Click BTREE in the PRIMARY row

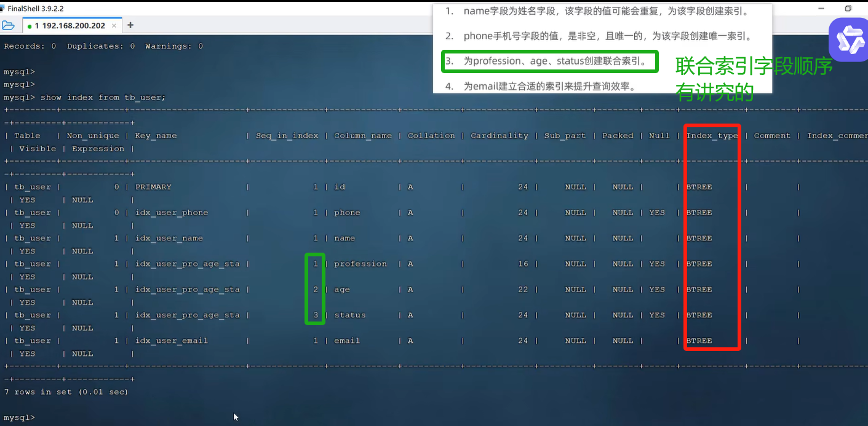click(699, 187)
